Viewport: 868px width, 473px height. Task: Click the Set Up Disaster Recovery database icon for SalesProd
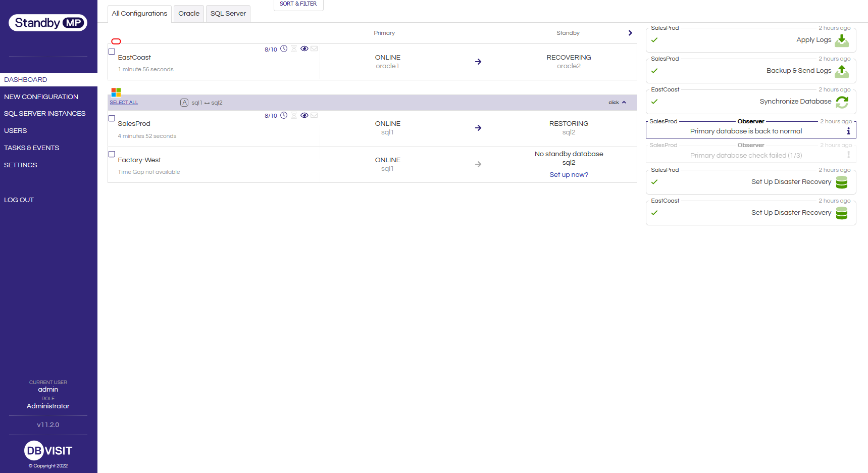tap(841, 182)
